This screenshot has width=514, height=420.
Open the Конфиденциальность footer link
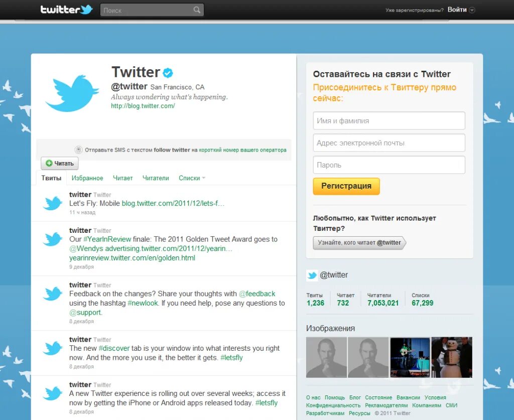pyautogui.click(x=333, y=405)
